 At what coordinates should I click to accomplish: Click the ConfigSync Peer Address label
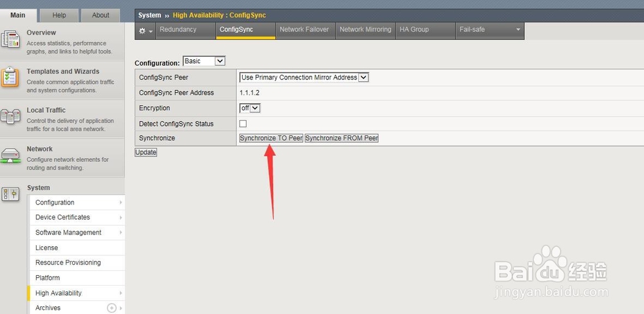[x=176, y=93]
